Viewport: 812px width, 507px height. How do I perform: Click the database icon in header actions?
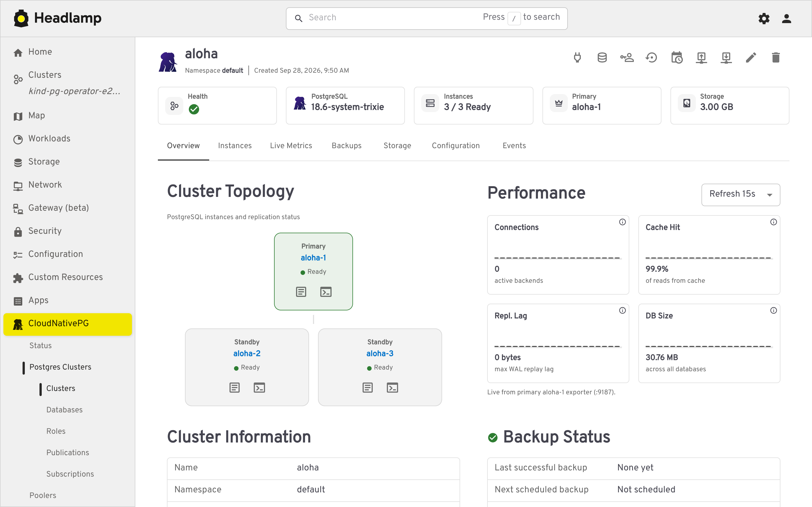[x=602, y=58]
